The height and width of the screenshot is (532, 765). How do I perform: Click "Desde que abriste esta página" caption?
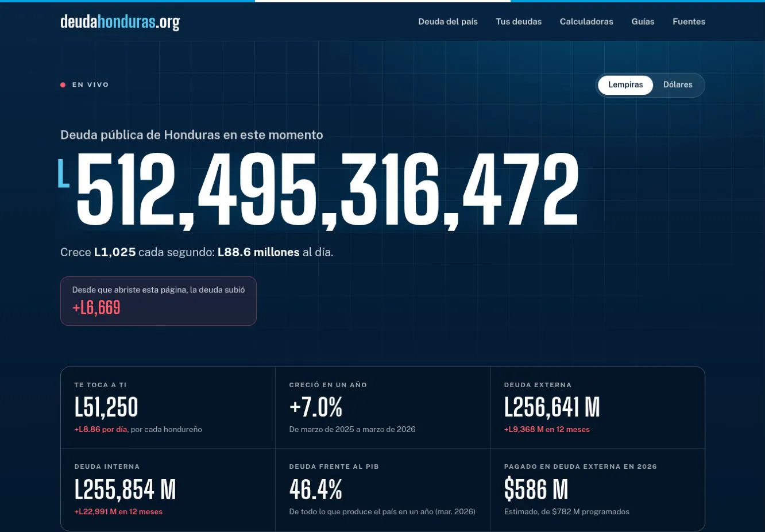159,290
